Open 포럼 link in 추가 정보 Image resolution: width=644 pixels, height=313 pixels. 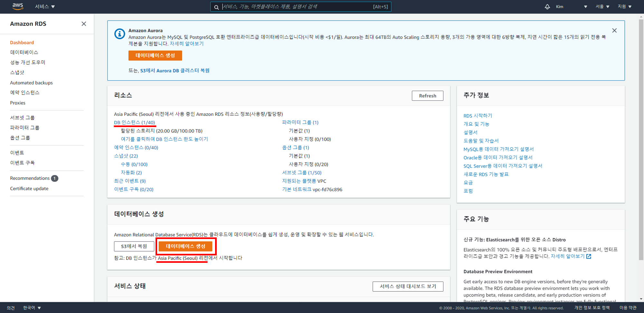468,191
